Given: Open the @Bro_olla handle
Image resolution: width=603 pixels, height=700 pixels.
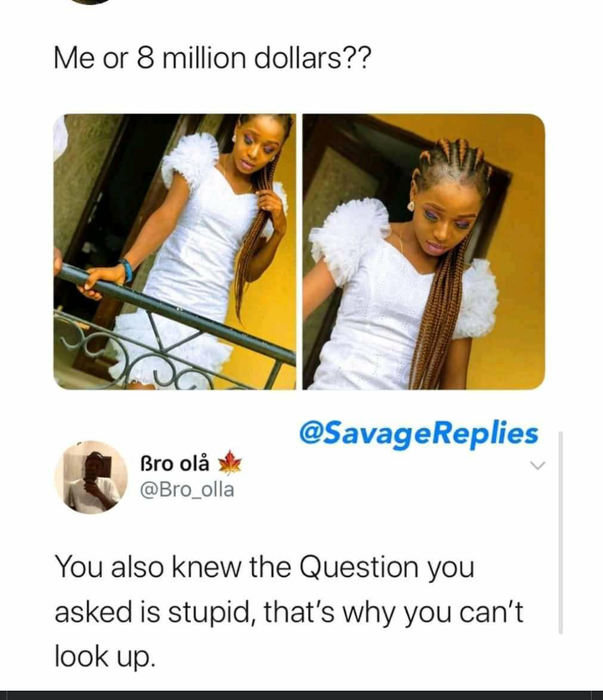Looking at the screenshot, I should pyautogui.click(x=187, y=490).
